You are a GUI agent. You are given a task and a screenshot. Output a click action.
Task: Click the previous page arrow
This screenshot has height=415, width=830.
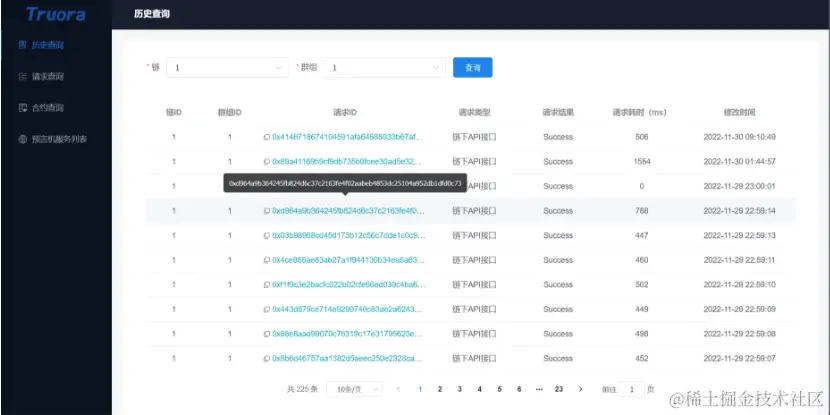(399, 389)
